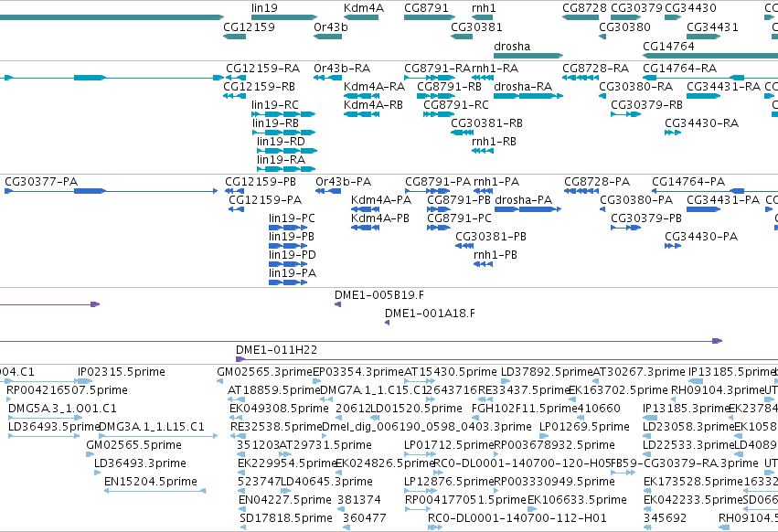Select the CG8791-RB transcript label
Image resolution: width=778 pixels, height=532 pixels.
pyautogui.click(x=449, y=86)
